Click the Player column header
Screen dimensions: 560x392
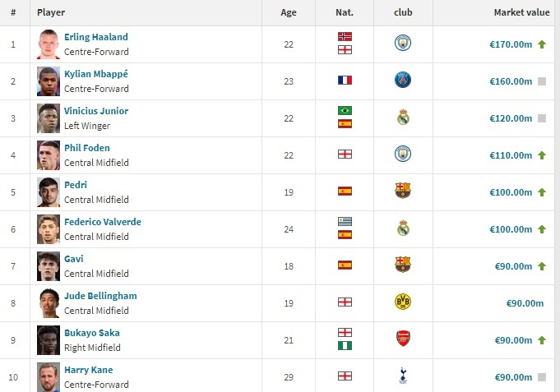tap(51, 13)
